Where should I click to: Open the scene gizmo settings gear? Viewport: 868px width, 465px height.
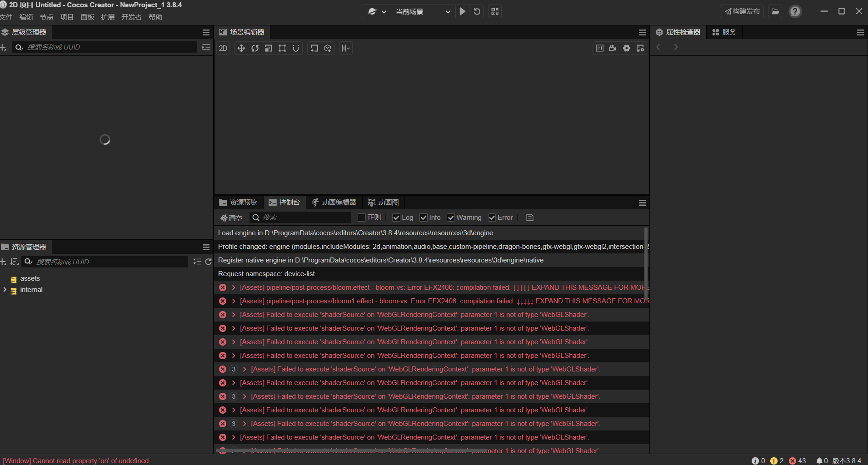coord(627,48)
